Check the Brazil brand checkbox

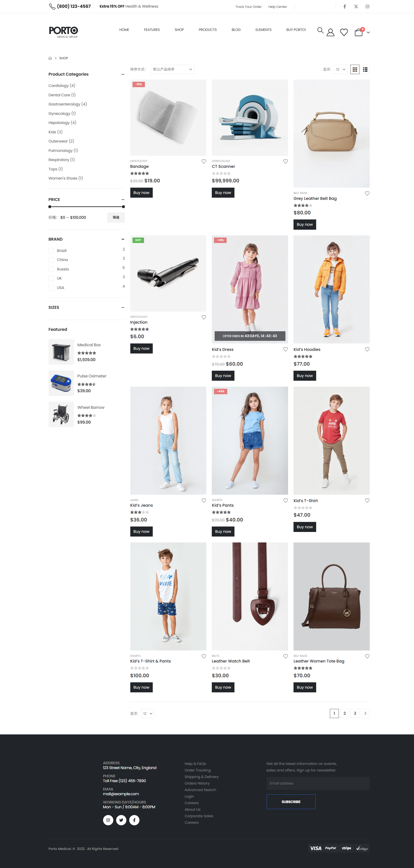coord(51,250)
